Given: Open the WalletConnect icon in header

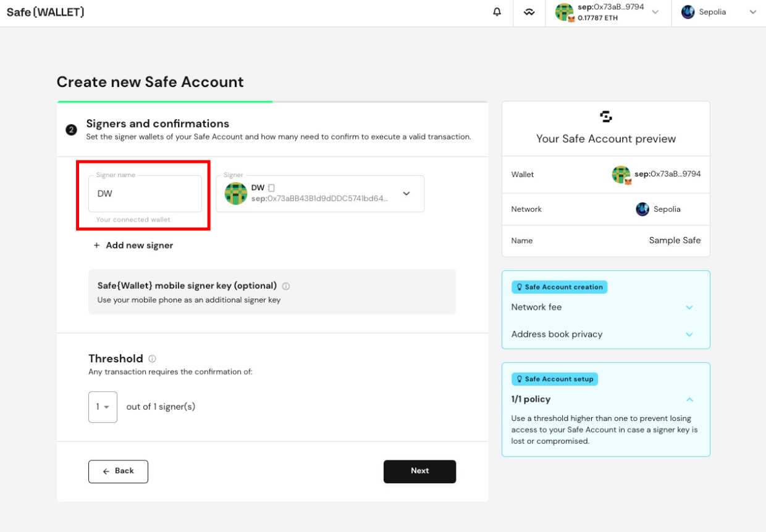Looking at the screenshot, I should click(529, 12).
